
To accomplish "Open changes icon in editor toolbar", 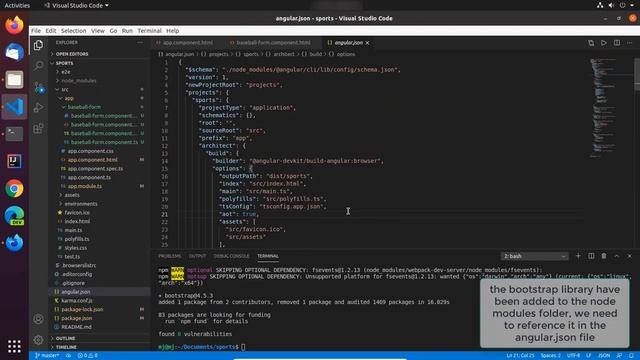I will click(x=591, y=43).
